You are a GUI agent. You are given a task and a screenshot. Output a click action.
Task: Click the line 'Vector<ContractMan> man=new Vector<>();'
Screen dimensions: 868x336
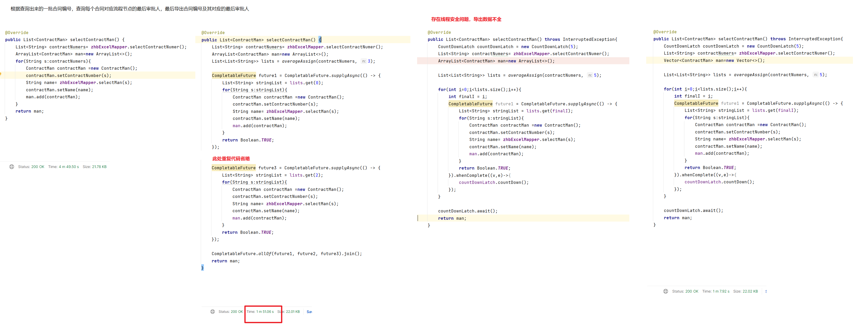714,60
